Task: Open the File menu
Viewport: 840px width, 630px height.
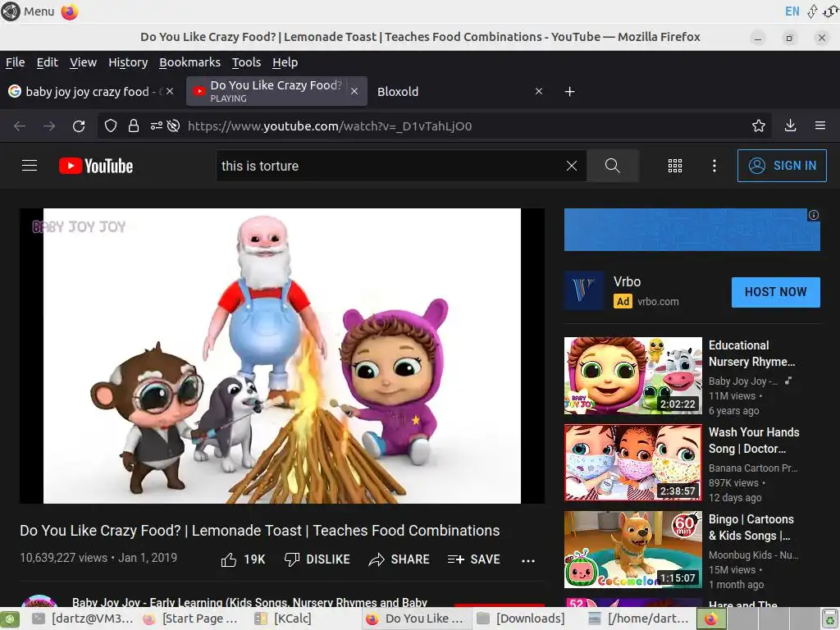Action: (x=15, y=62)
